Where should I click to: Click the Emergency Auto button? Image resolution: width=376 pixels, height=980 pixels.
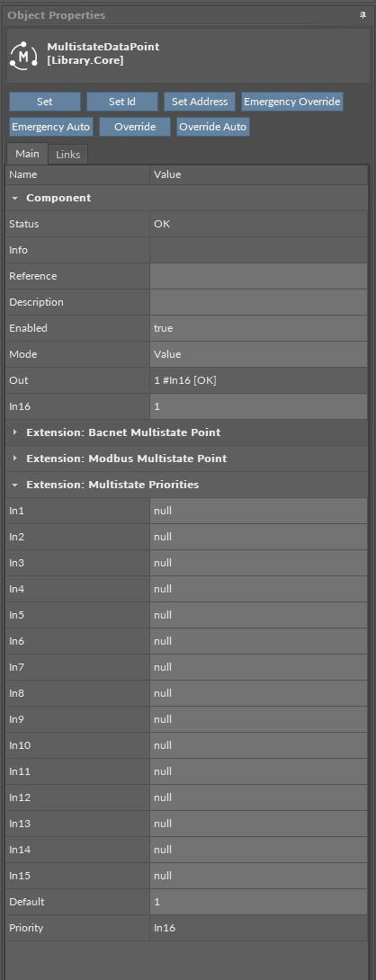point(51,127)
